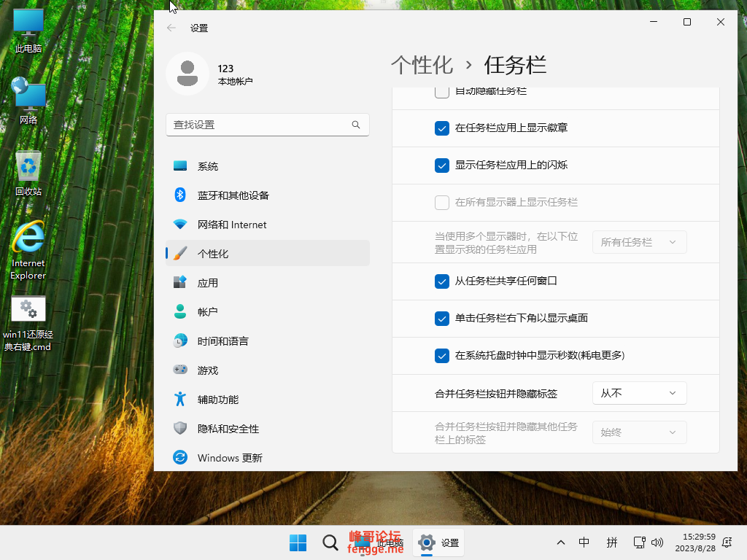Launch Internet Explorer desktop icon
This screenshot has height=560, width=747.
(x=28, y=250)
